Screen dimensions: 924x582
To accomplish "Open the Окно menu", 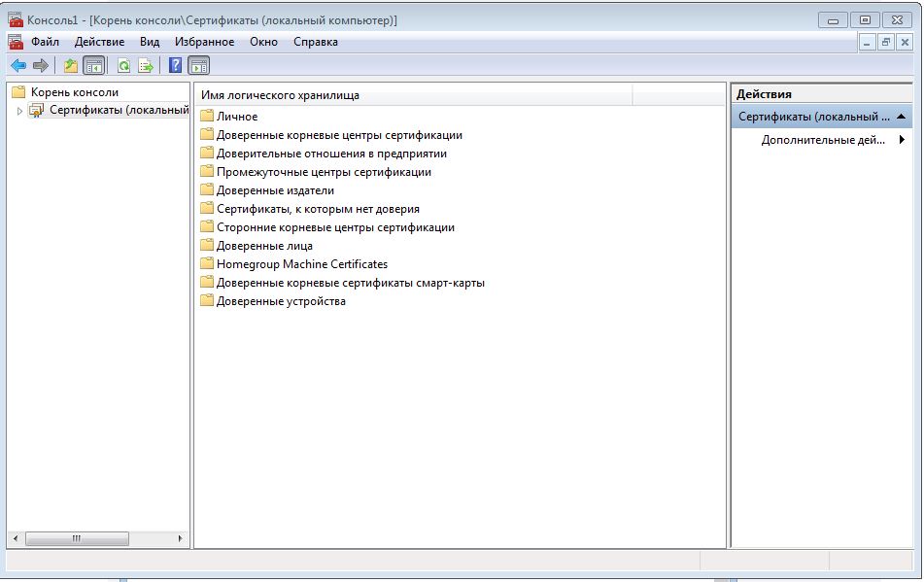I will pyautogui.click(x=263, y=42).
